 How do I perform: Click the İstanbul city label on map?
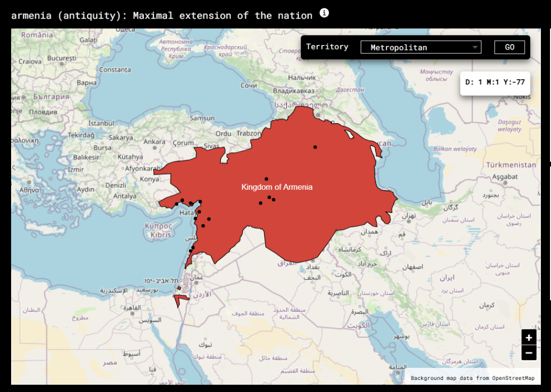pos(101,123)
